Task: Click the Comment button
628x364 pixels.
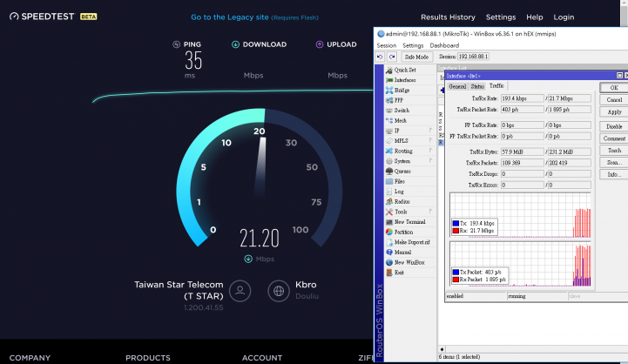Action: click(614, 138)
